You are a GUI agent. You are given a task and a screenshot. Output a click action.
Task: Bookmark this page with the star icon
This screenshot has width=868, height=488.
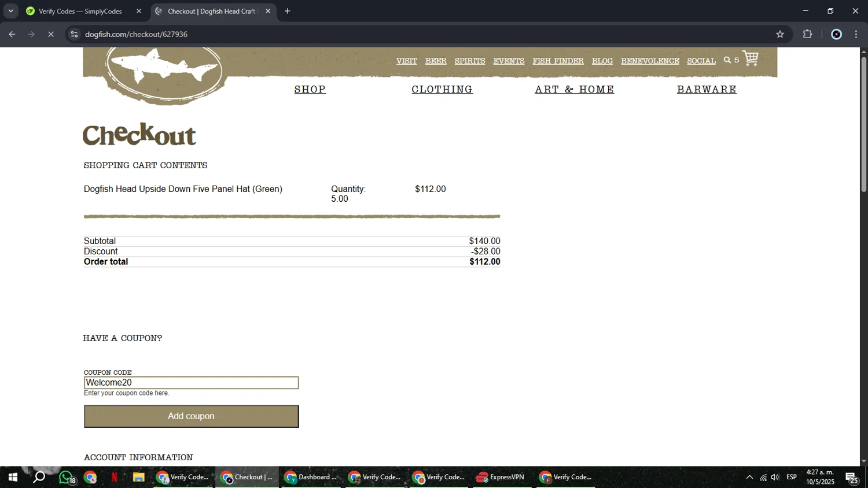click(x=780, y=34)
